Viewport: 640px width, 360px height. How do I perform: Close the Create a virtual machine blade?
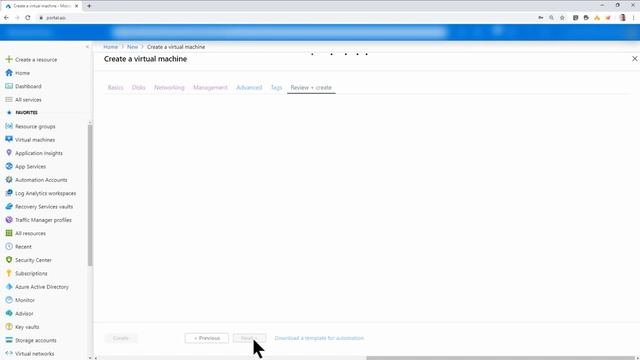click(634, 59)
